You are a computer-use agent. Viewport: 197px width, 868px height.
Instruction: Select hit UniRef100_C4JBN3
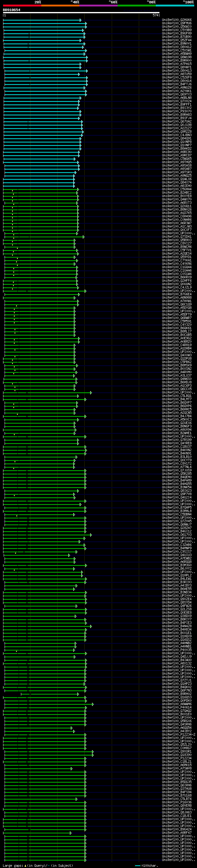click(177, 135)
